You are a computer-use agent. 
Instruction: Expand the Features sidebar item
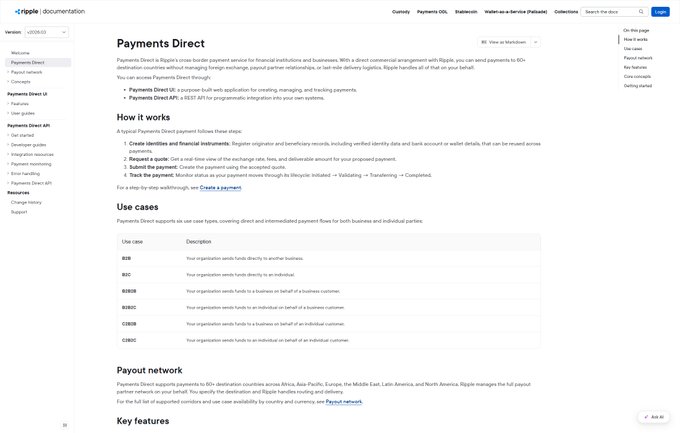click(x=19, y=104)
